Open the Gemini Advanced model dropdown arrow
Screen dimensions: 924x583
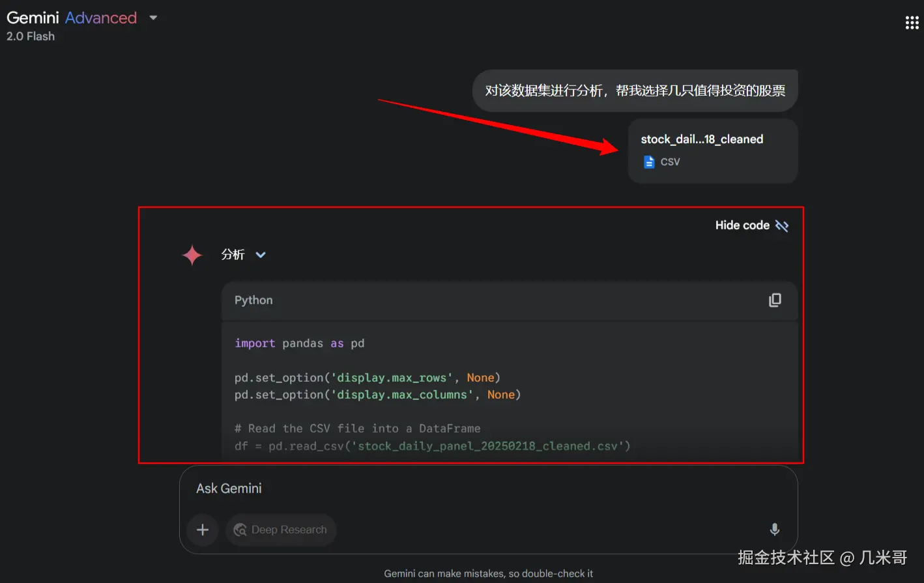[153, 18]
